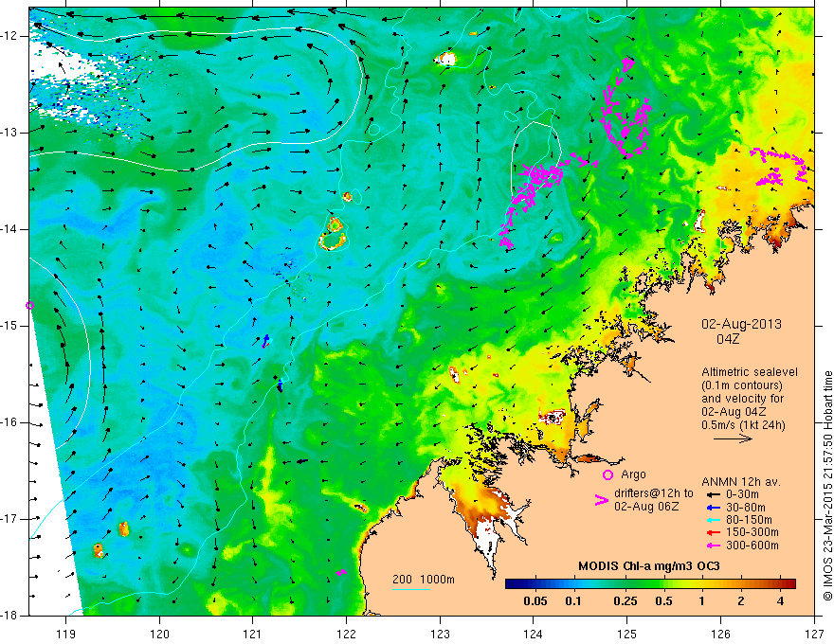Click the '200 1000m' isobath label
834x644 pixels.
(424, 580)
